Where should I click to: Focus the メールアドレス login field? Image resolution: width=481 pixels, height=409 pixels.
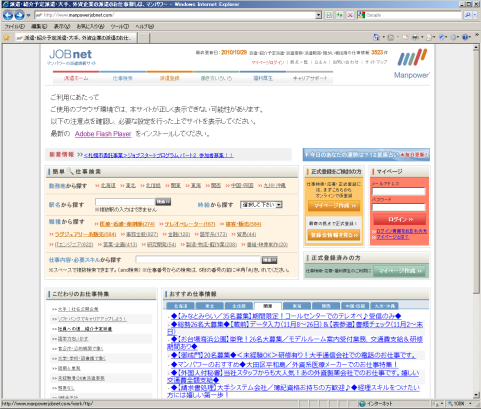pos(399,191)
